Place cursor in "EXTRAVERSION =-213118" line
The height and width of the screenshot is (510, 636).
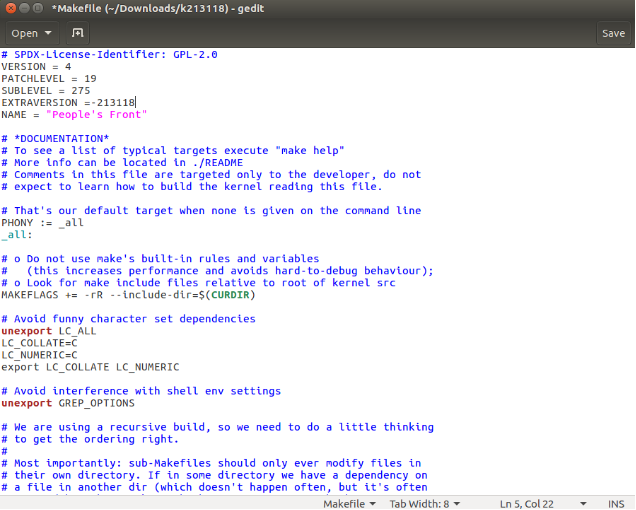(x=68, y=103)
